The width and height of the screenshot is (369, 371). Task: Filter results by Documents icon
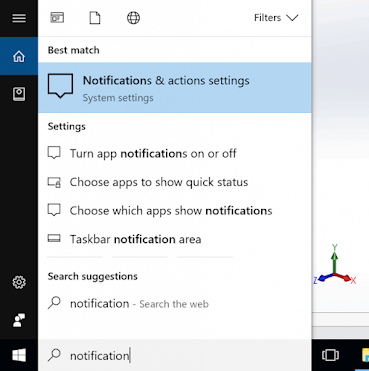point(95,18)
